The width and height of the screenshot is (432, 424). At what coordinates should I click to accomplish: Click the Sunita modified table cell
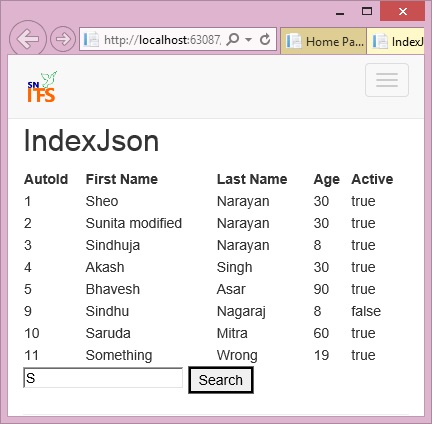(134, 223)
